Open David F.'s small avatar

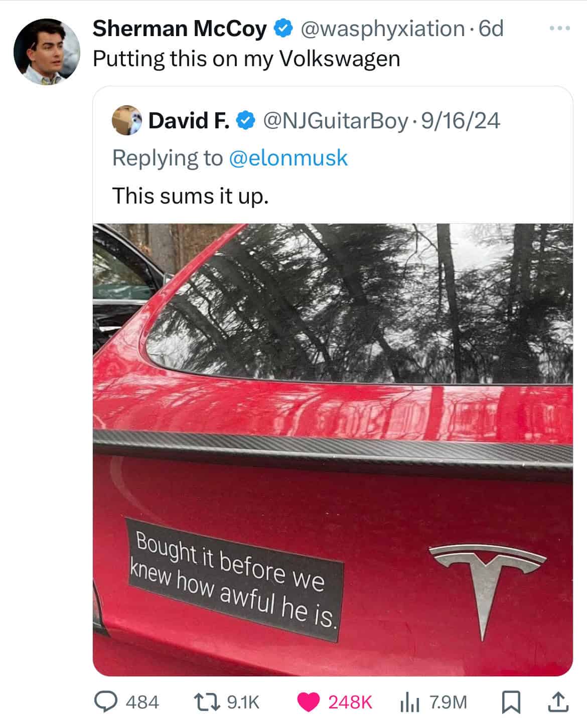pos(126,121)
